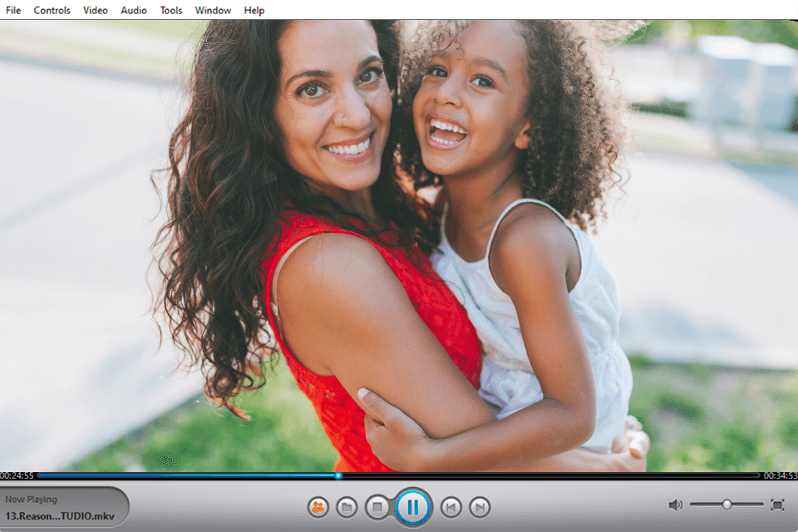Stop playback with the stop icon
This screenshot has width=798, height=532.
click(x=379, y=505)
